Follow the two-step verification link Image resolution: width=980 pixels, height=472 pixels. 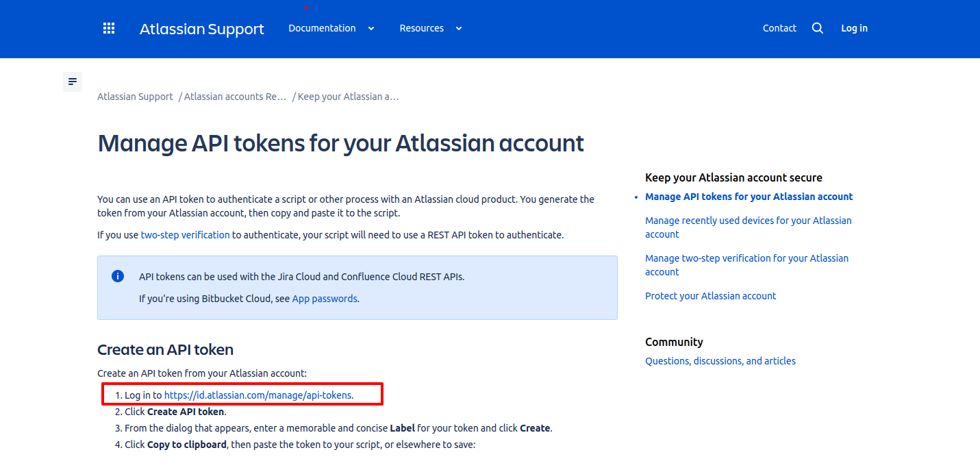(x=186, y=235)
